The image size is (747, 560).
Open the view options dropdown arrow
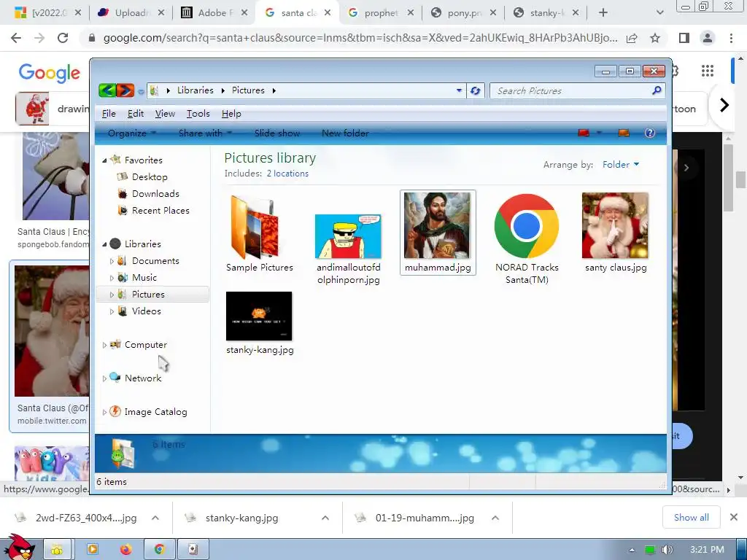point(599,133)
